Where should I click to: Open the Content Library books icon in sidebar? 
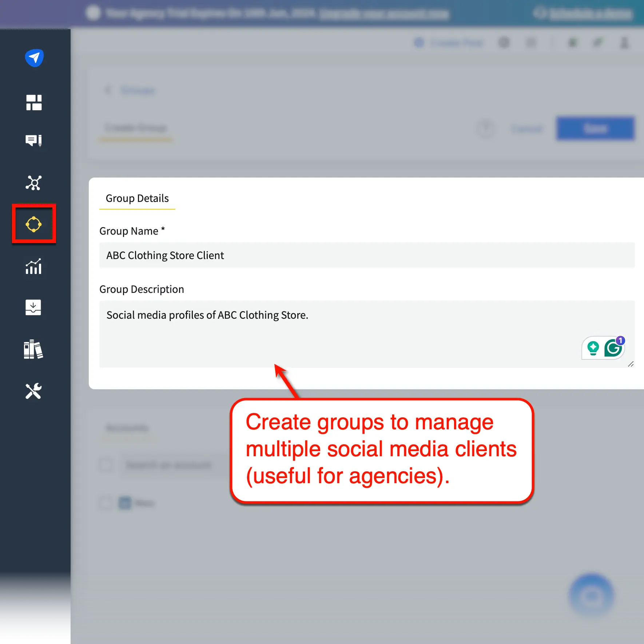click(x=34, y=349)
